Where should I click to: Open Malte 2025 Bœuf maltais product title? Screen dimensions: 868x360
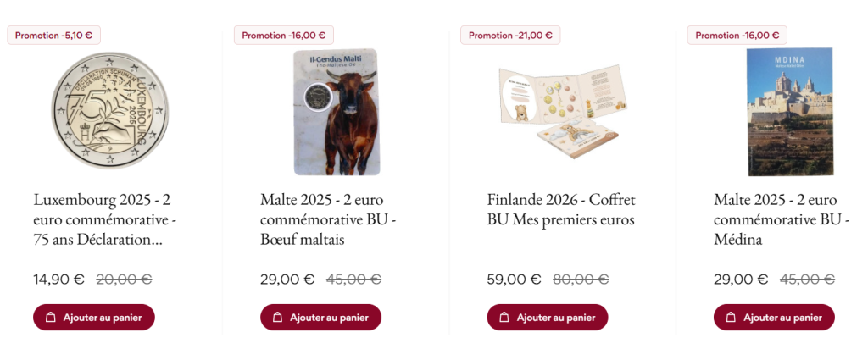pos(328,219)
